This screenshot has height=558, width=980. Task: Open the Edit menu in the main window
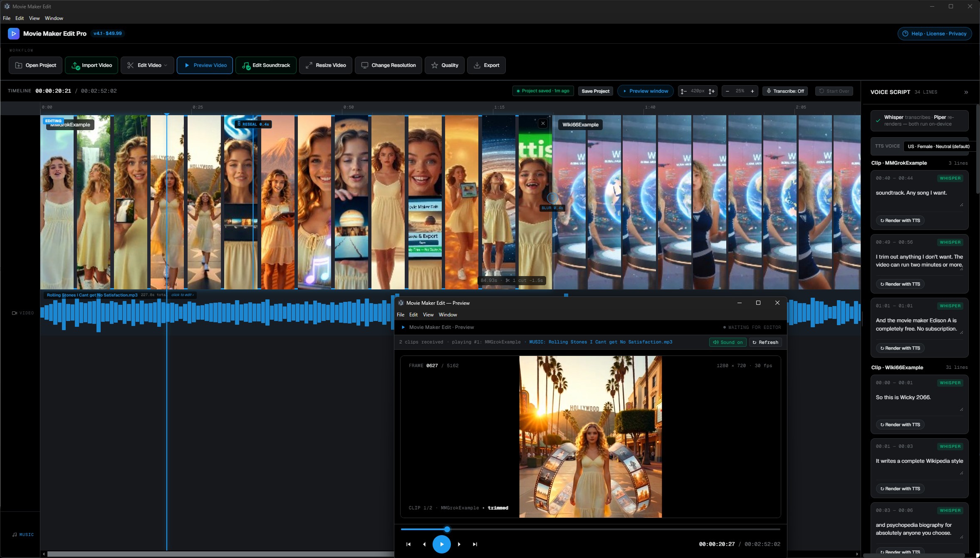point(20,18)
